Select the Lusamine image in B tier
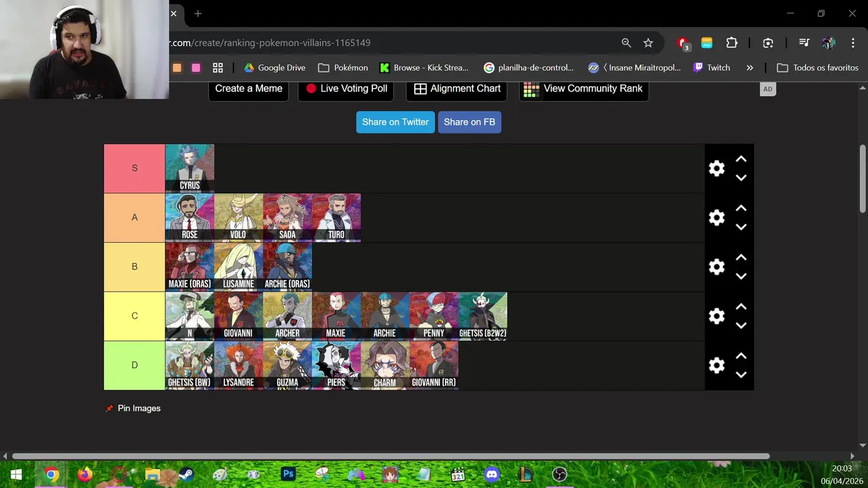Viewport: 868px width, 488px height. (x=239, y=267)
